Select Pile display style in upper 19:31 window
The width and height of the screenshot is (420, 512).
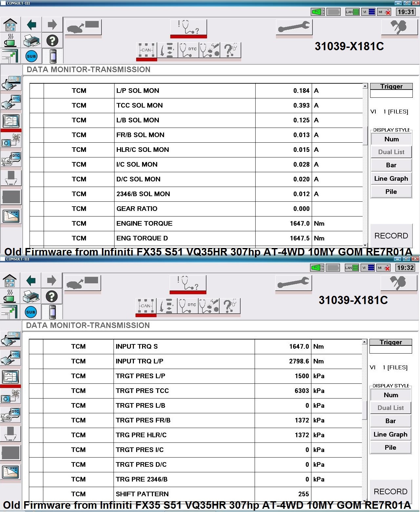[391, 192]
